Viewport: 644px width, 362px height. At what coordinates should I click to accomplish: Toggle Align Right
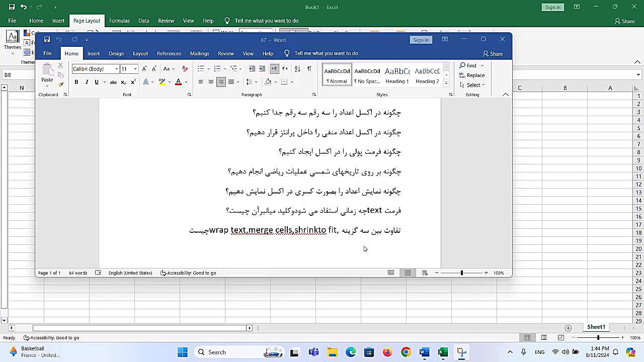221,82
